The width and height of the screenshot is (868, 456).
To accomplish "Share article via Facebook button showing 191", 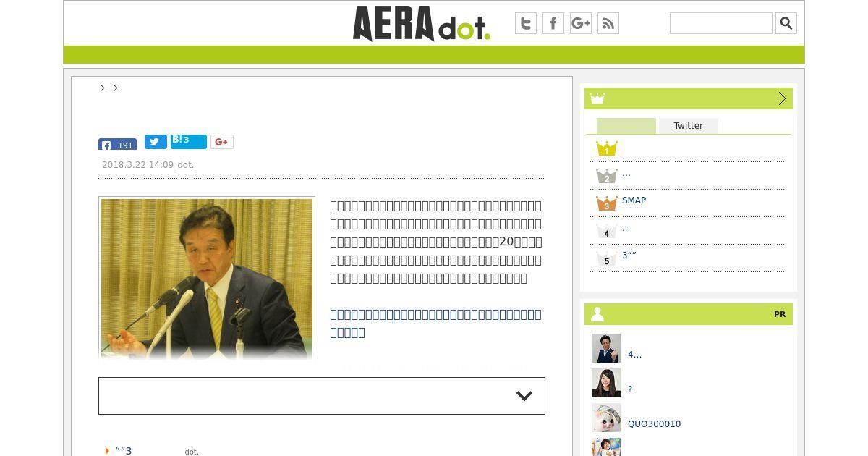I will click(x=117, y=144).
